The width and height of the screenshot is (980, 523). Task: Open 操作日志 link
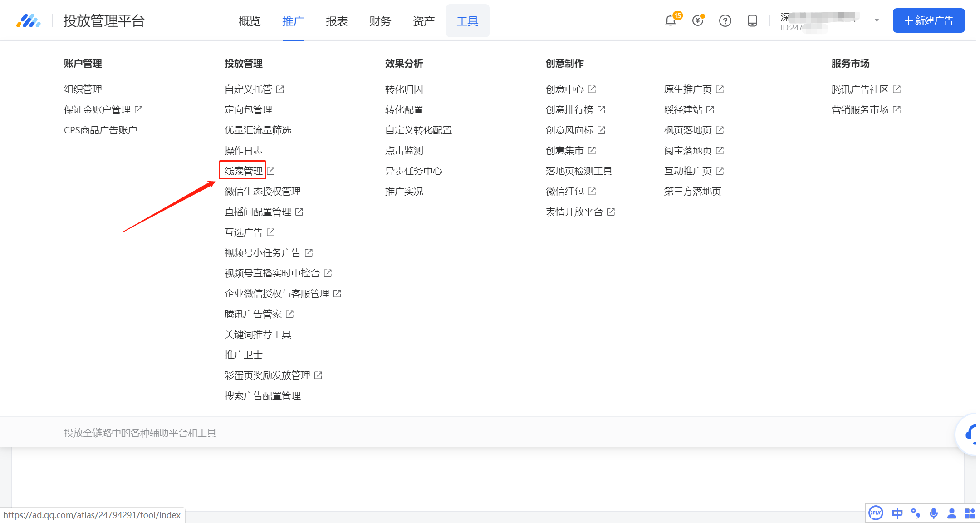click(244, 151)
